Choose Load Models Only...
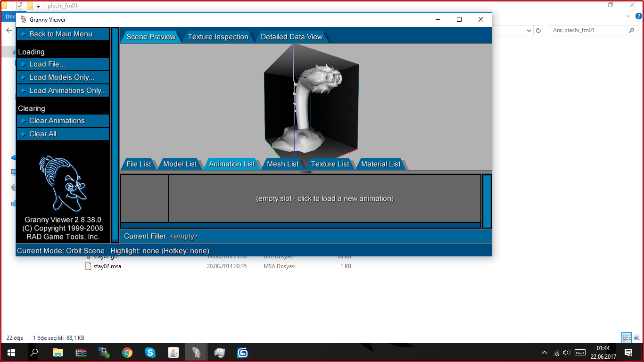This screenshot has width=644, height=362. tap(63, 77)
